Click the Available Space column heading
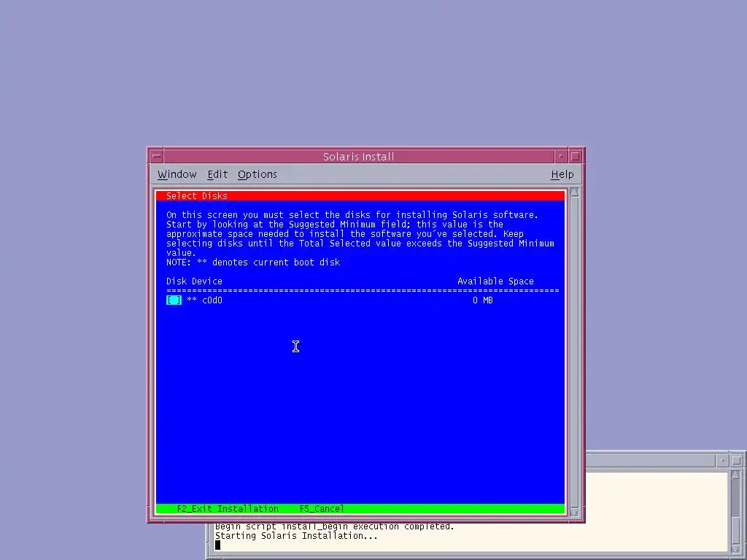 coord(495,281)
